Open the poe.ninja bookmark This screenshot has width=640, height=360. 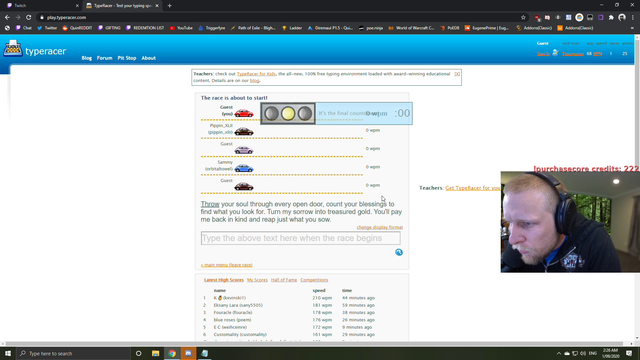[x=371, y=28]
